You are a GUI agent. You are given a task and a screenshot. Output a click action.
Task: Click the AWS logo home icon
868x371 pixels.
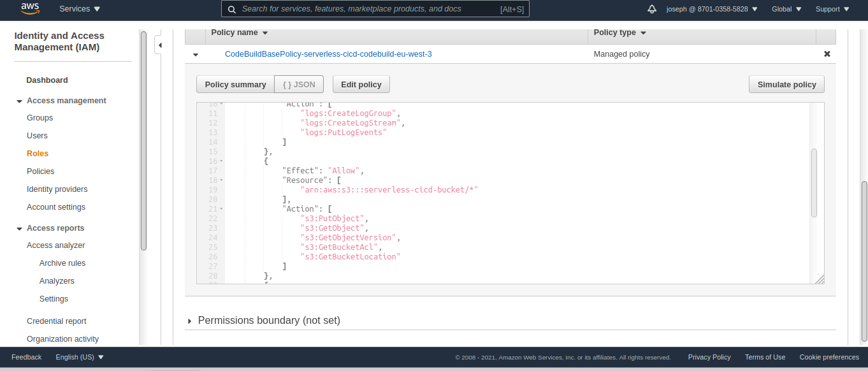tap(30, 9)
